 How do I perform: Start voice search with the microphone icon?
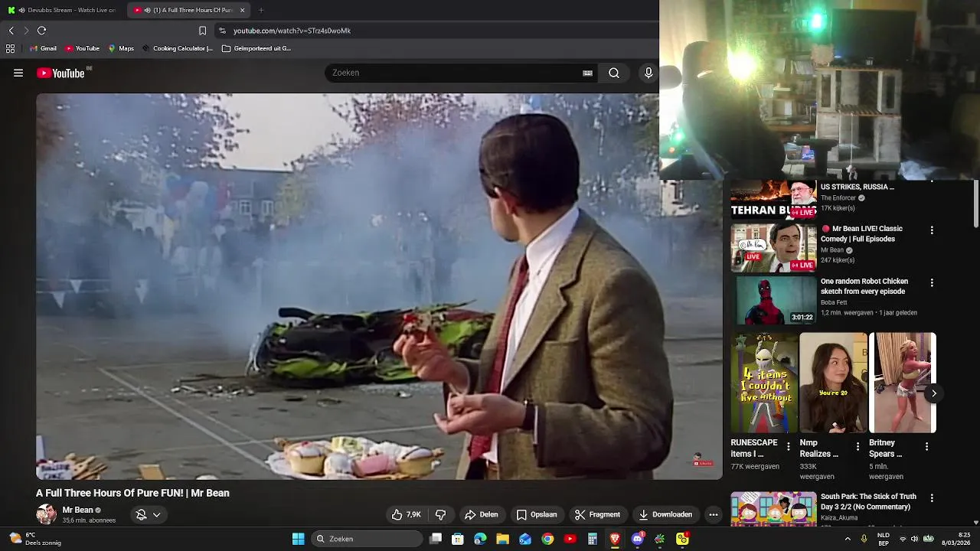pos(648,73)
